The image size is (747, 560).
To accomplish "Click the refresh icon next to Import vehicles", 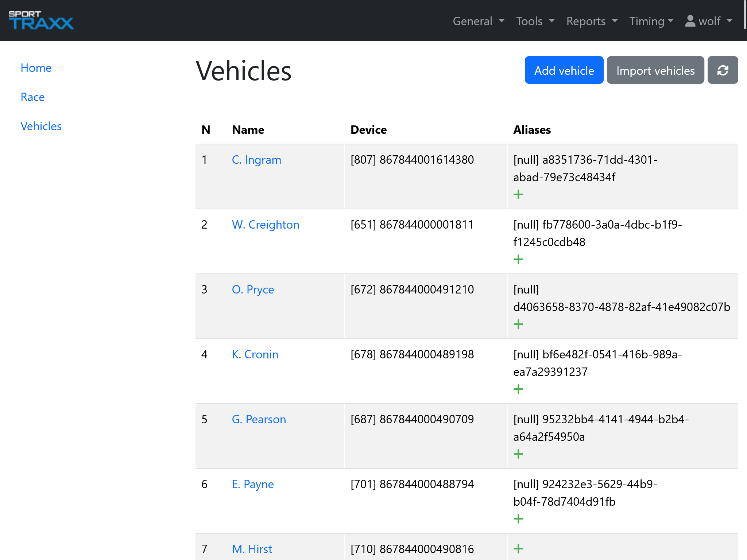I will [723, 70].
